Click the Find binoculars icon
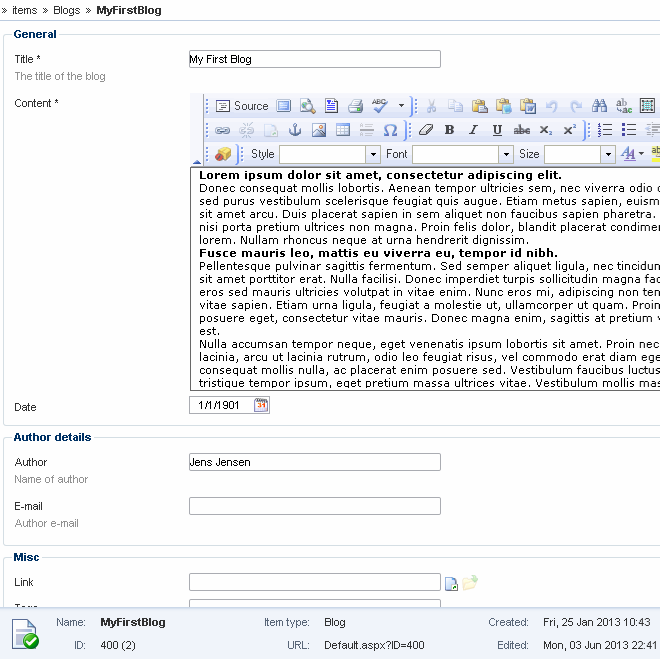Image resolution: width=660 pixels, height=659 pixels. coord(600,106)
